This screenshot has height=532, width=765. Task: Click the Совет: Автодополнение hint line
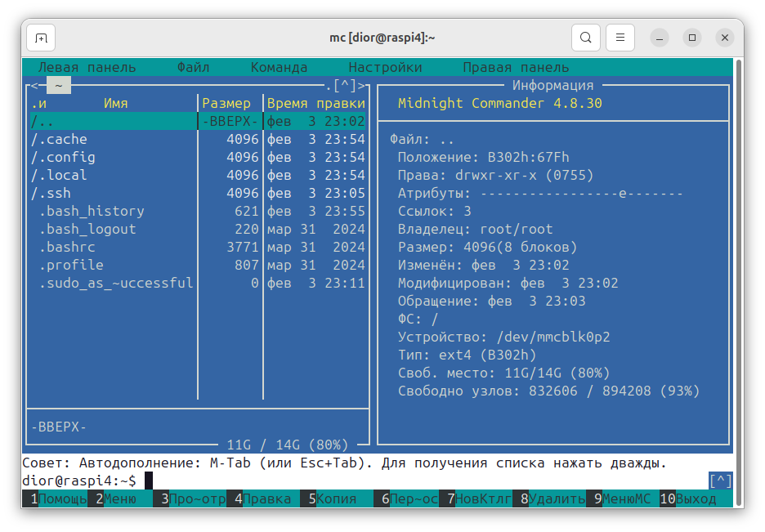[x=344, y=463]
